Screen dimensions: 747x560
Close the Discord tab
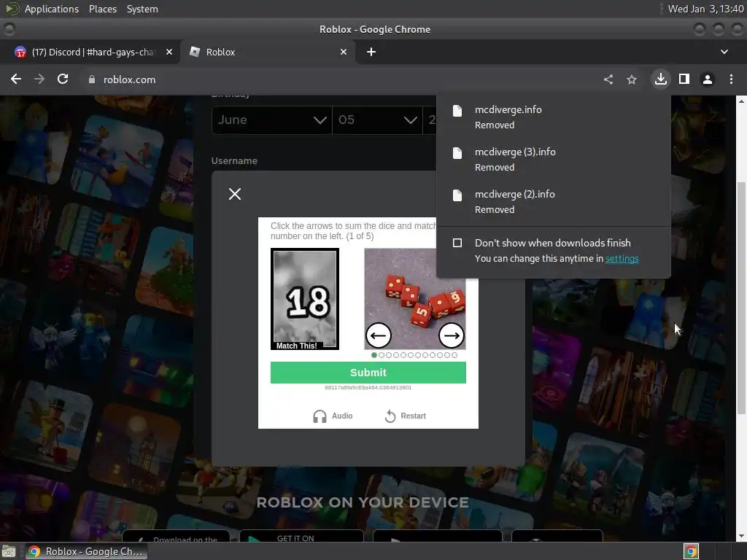click(169, 52)
